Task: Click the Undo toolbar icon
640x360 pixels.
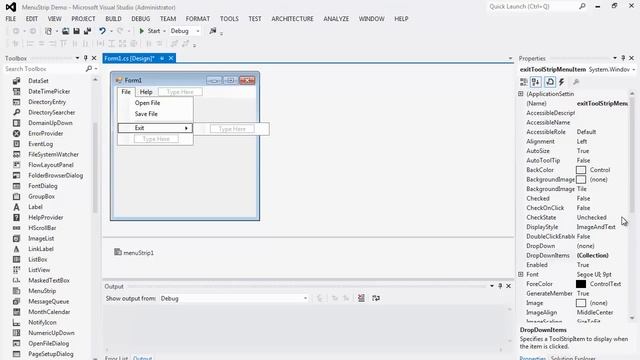Action: pyautogui.click(x=102, y=31)
